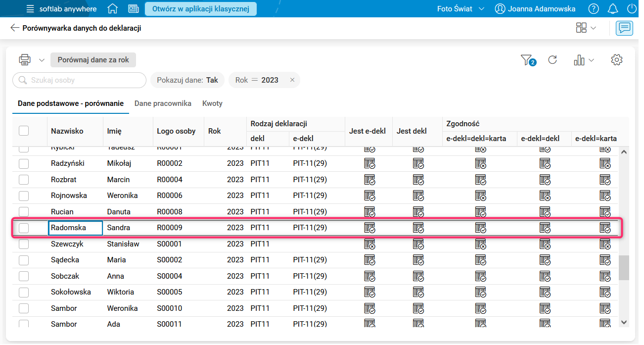
Task: Open the hamburger main menu
Action: click(x=31, y=9)
